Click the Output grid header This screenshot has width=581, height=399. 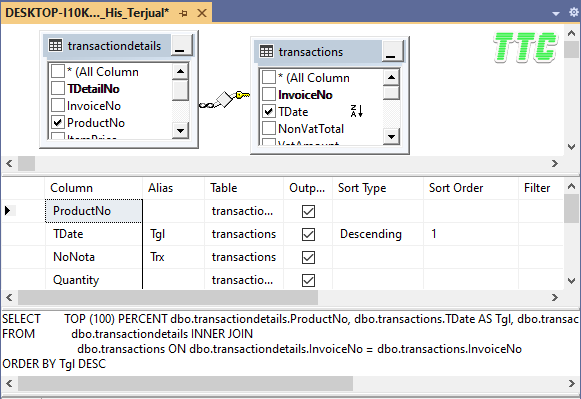[x=308, y=188]
